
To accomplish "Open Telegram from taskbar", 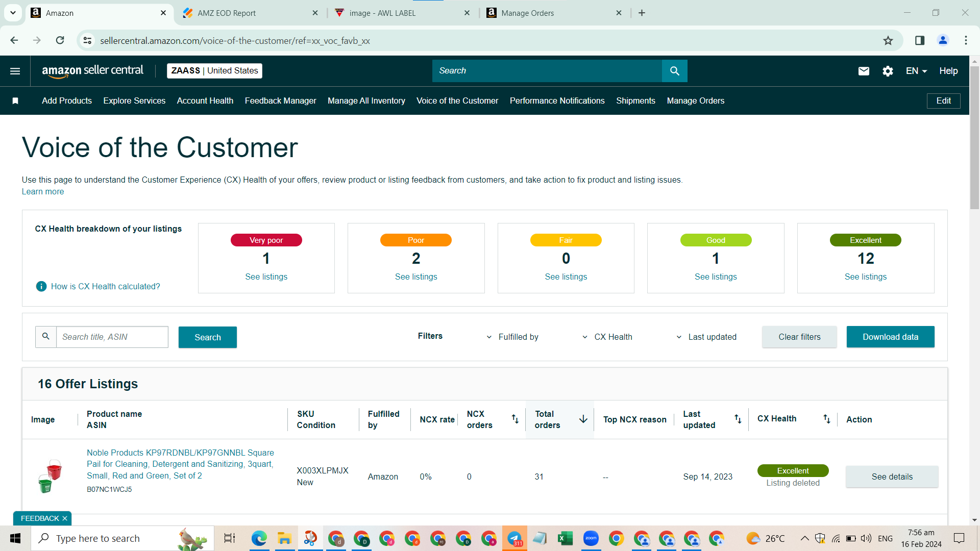I will pyautogui.click(x=514, y=538).
